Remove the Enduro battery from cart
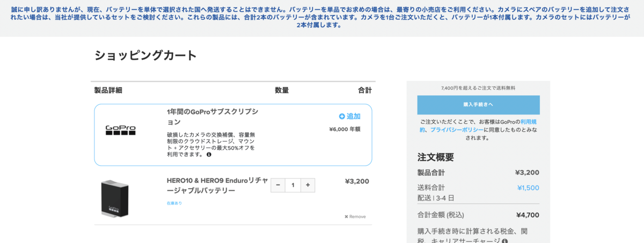This screenshot has height=243, width=644. point(355,217)
